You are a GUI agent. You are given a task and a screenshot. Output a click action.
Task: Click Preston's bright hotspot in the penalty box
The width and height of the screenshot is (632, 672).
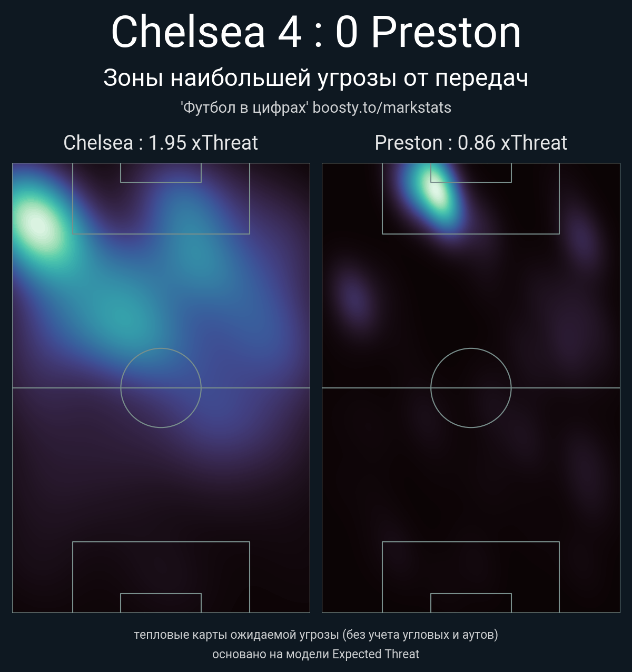pos(436,191)
